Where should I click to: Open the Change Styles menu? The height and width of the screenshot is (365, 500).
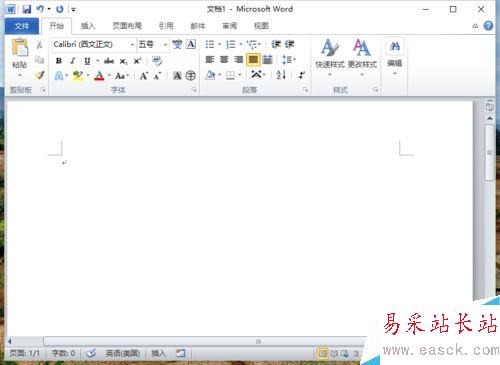click(x=362, y=57)
